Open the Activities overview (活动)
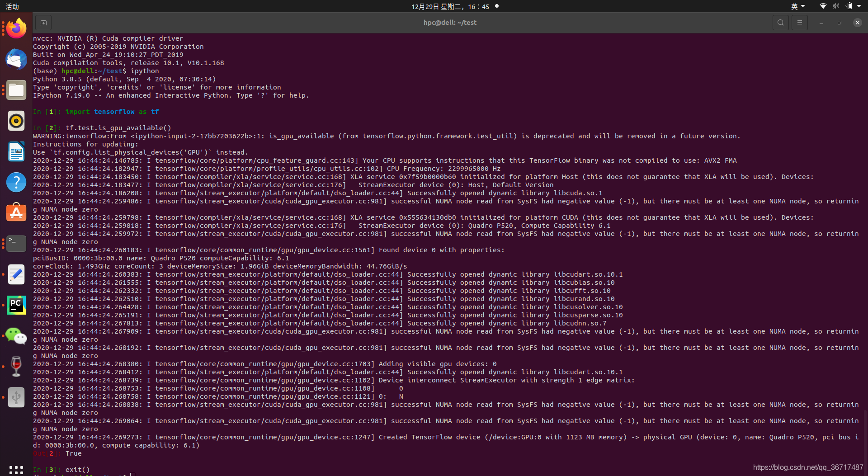Image resolution: width=868 pixels, height=476 pixels. [x=12, y=6]
